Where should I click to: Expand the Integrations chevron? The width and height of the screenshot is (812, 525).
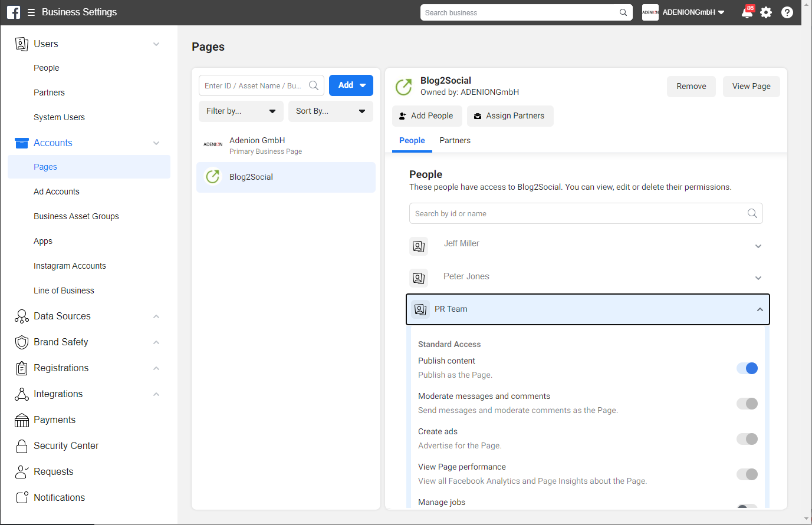pyautogui.click(x=156, y=394)
